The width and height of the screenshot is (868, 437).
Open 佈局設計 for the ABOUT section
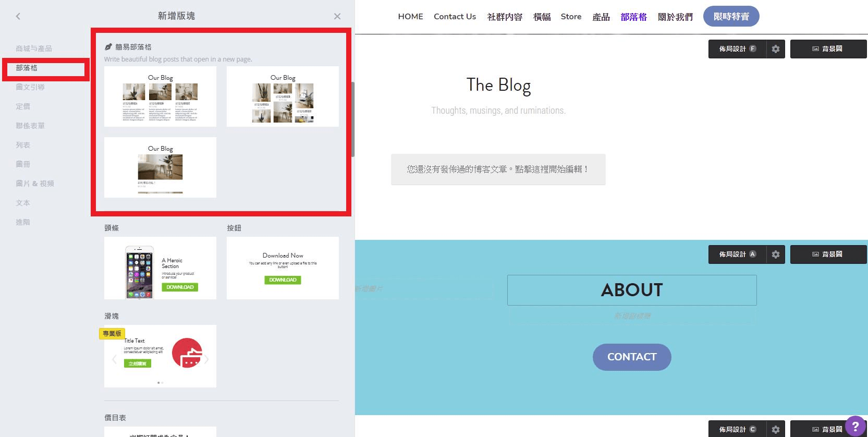737,254
